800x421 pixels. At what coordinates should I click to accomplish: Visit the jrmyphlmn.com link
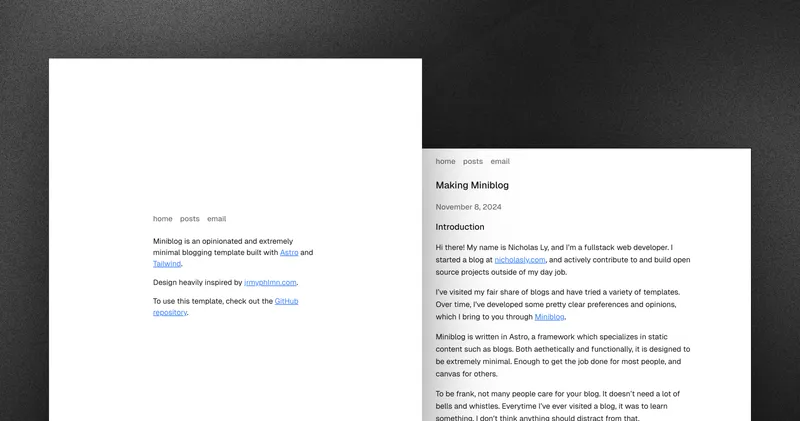[x=270, y=283]
